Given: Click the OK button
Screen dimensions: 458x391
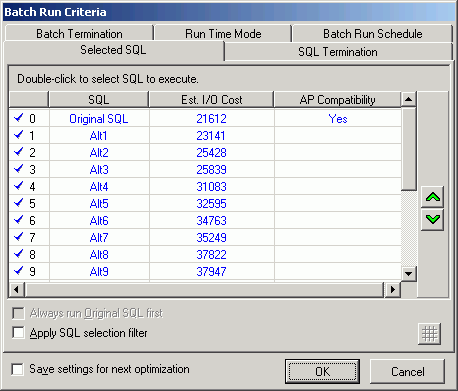Looking at the screenshot, I should [322, 371].
